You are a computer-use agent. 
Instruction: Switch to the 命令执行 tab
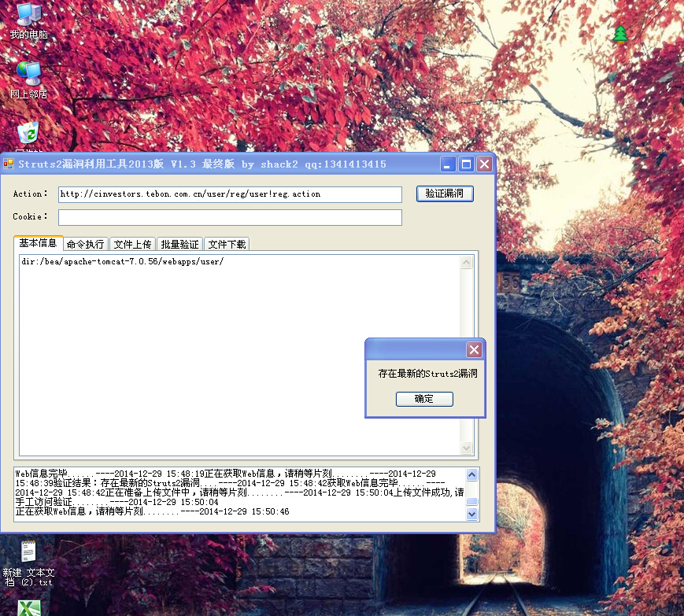[x=86, y=244]
